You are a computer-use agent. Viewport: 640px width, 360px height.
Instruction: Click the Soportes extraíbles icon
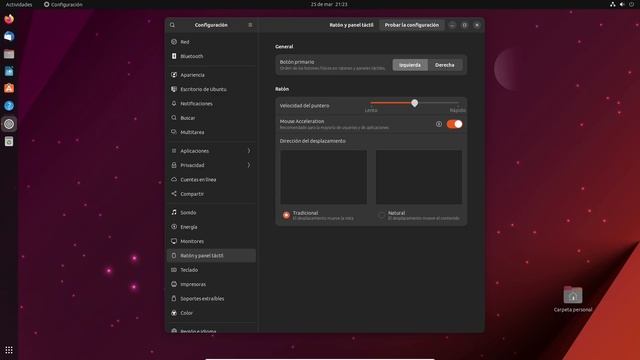click(174, 298)
